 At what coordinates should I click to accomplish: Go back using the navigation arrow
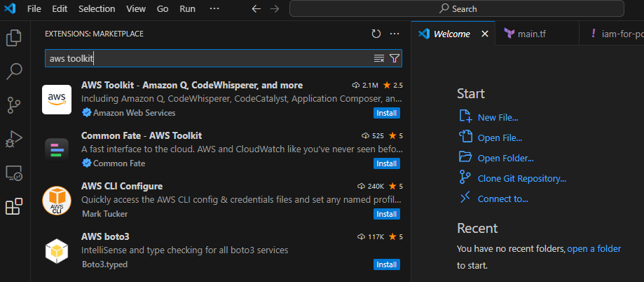(x=256, y=9)
